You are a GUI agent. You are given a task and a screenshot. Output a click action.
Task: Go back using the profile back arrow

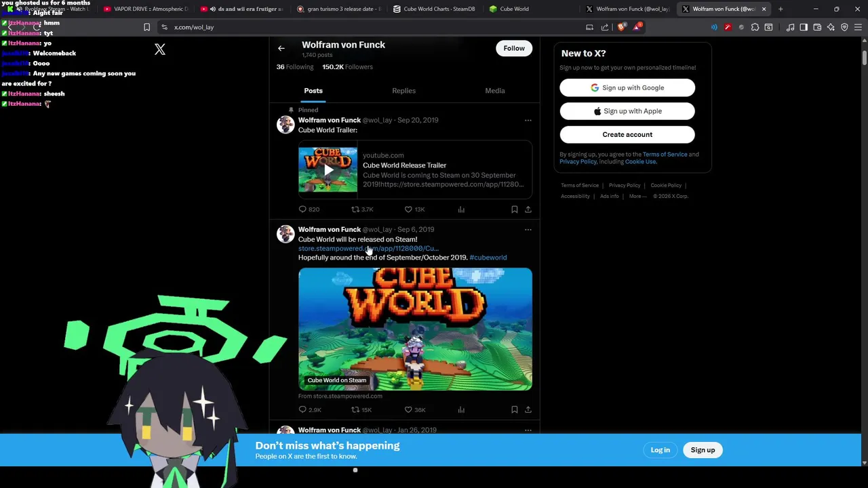(x=281, y=48)
